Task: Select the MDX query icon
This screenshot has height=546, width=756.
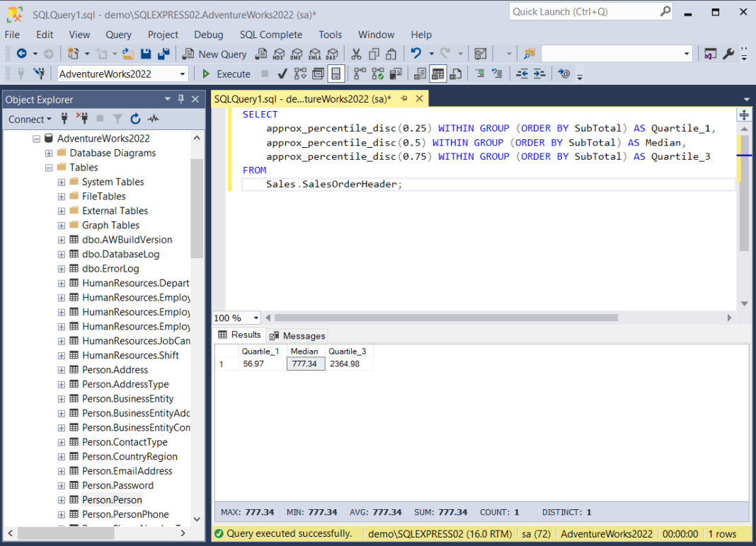Action: pos(279,54)
